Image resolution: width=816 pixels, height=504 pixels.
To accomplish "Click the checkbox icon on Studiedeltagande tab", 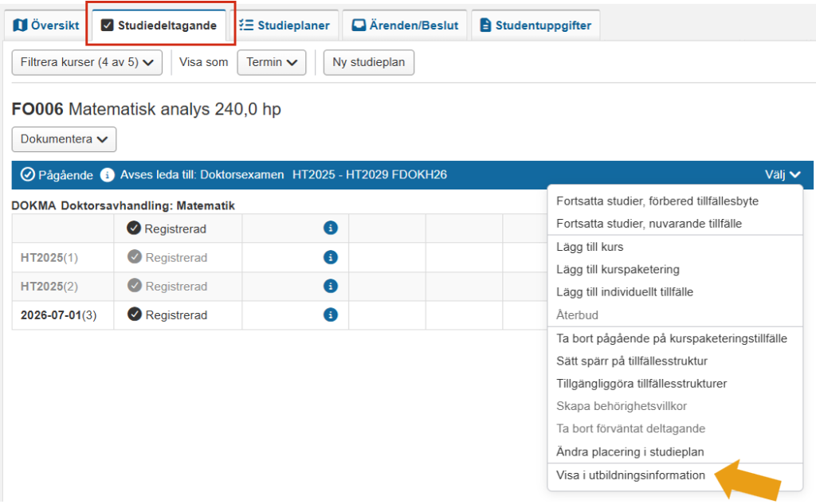I will [108, 25].
